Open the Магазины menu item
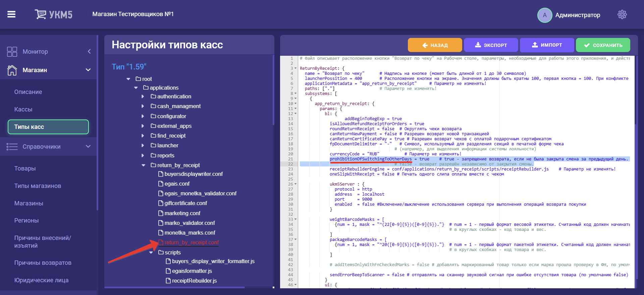The image size is (644, 295). [x=29, y=203]
